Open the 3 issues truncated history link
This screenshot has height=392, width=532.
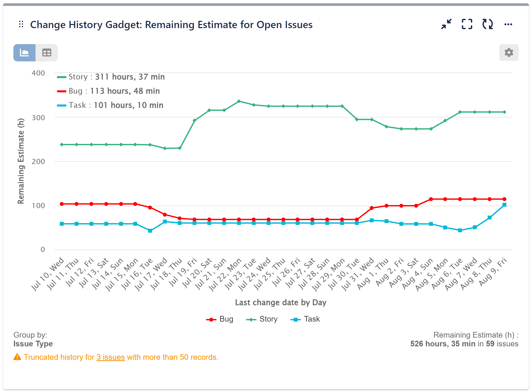point(110,357)
